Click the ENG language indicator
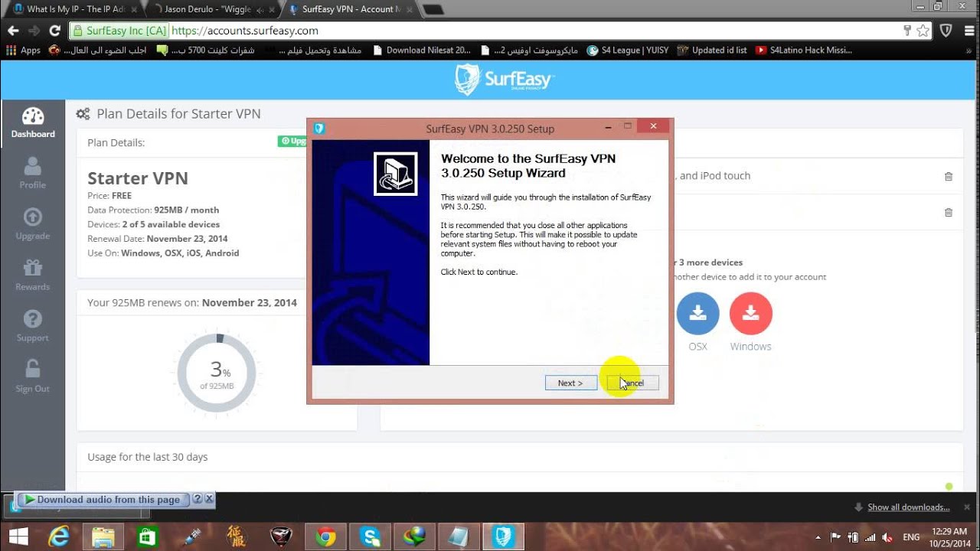Screen dimensions: 980x551 point(912,536)
